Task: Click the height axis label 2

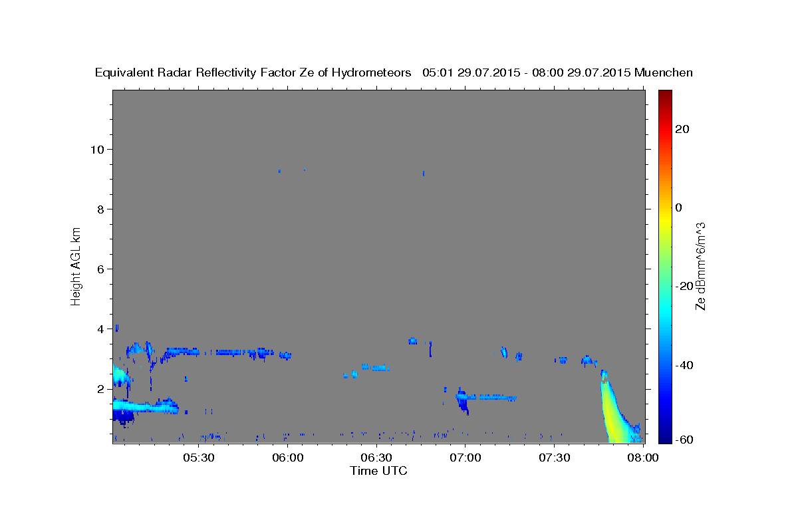Action: tap(100, 388)
